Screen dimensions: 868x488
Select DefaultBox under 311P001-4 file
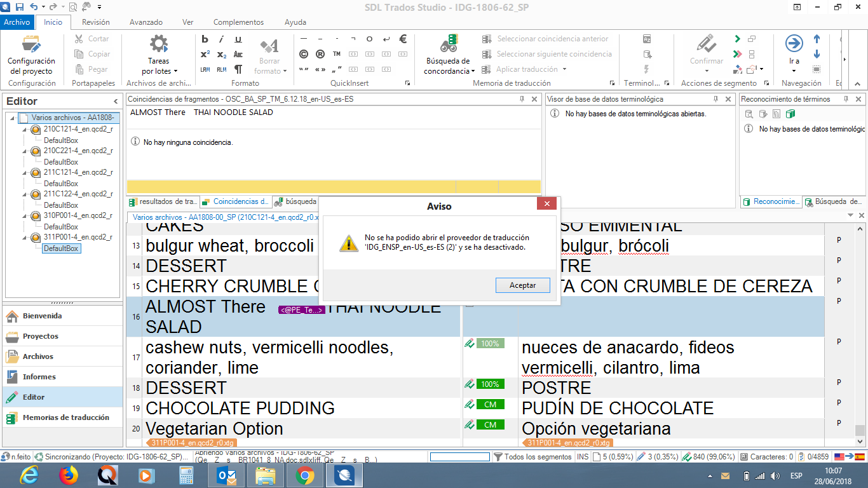[x=61, y=248]
